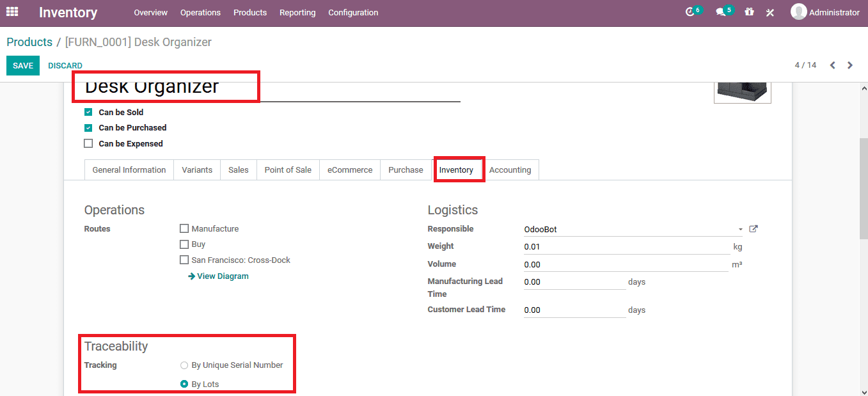Open the activities clock icon
The width and height of the screenshot is (868, 396).
(x=690, y=12)
